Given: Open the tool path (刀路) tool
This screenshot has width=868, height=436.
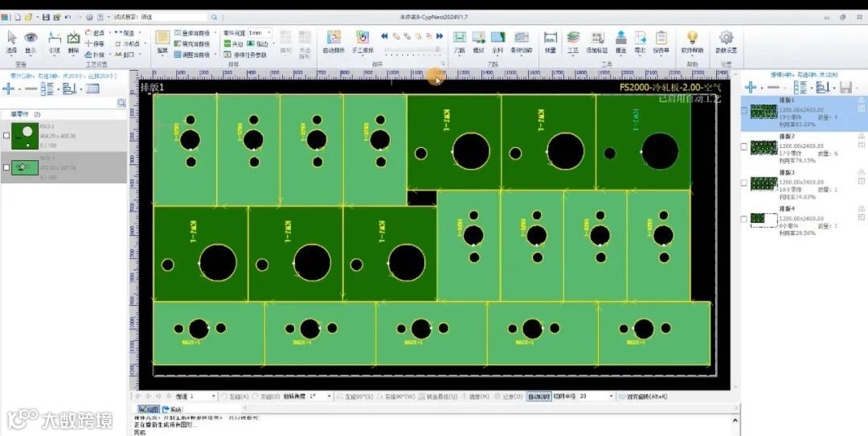Looking at the screenshot, I should point(460,42).
